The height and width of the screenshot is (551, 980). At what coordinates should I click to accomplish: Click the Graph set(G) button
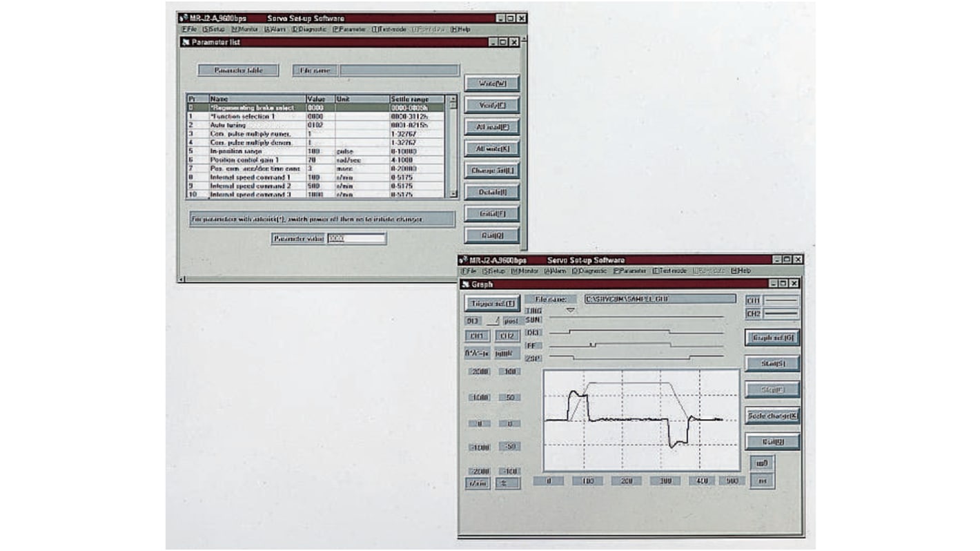point(772,338)
